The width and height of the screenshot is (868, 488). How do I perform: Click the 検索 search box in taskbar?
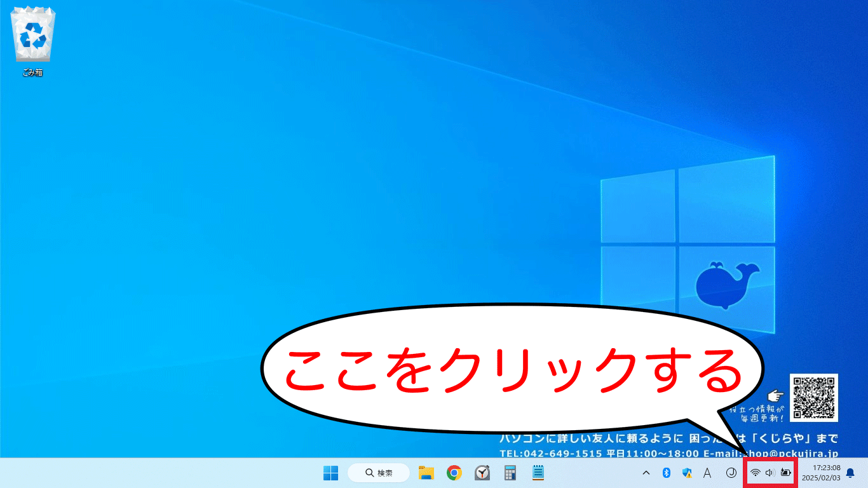(379, 473)
